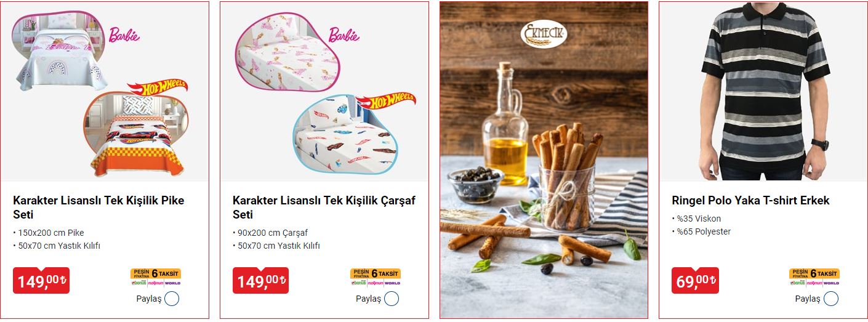Open Karakter Lisanslı Tek Kişilik Pike Seti title
Viewport: 868px width, 322px height.
coord(98,207)
